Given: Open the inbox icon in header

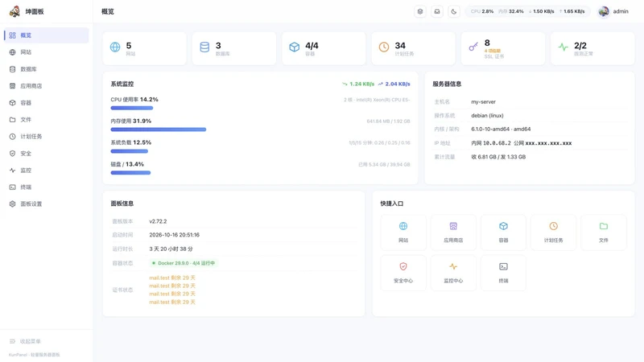Looking at the screenshot, I should click(x=437, y=11).
